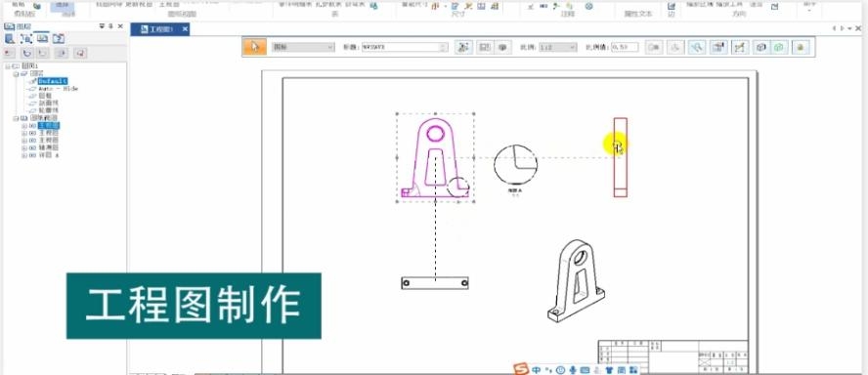Click the wireframe cube icon in view toolbar

point(761,48)
